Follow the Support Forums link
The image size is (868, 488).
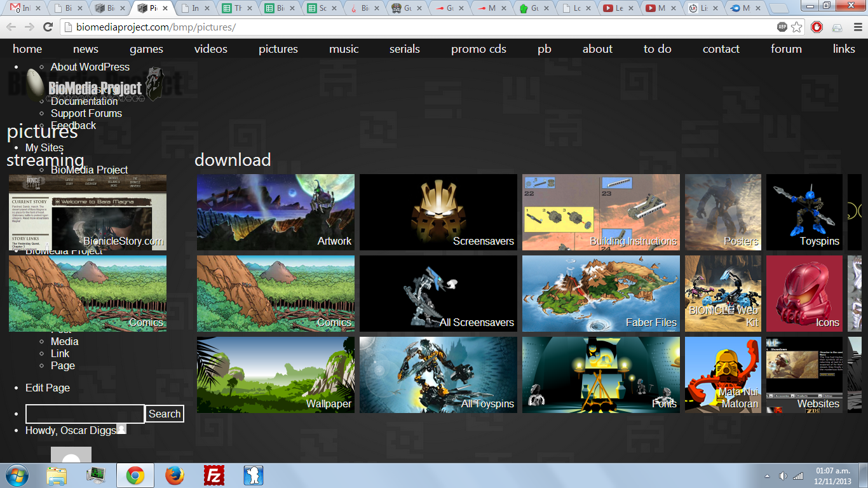pos(86,113)
